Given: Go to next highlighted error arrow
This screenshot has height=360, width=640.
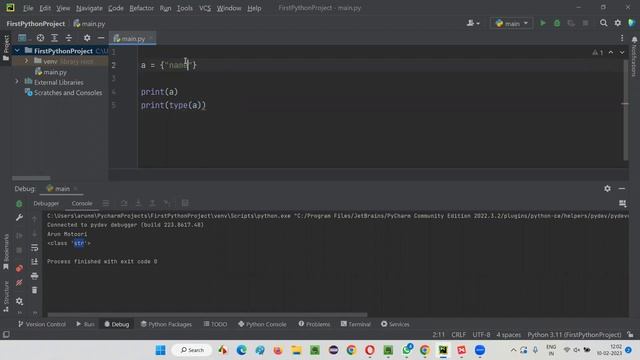Looking at the screenshot, I should 622,52.
